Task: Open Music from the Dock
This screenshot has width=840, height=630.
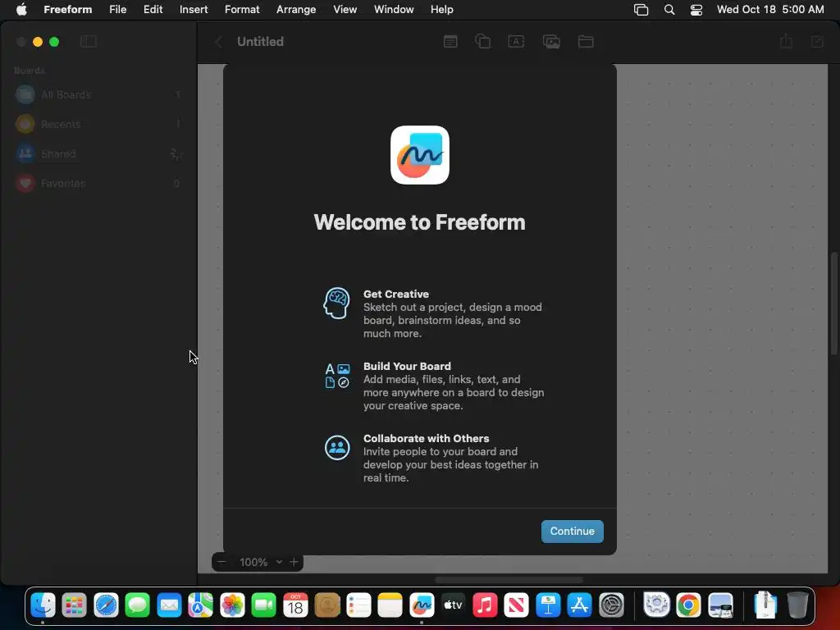Action: [x=485, y=605]
